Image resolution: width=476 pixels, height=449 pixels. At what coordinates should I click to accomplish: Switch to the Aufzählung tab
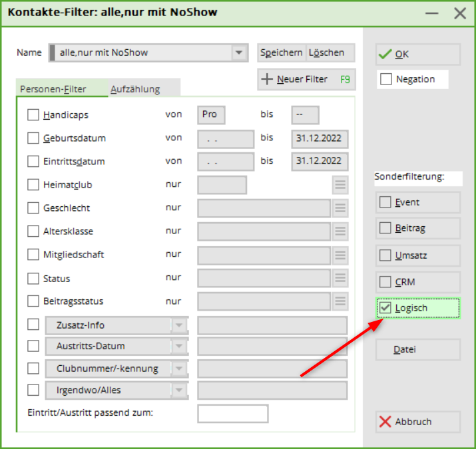tap(134, 88)
